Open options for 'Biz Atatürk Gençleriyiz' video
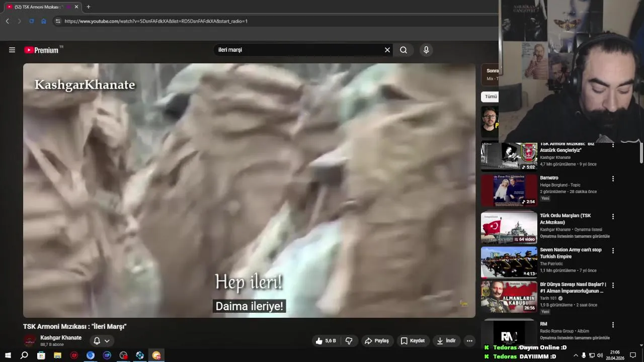Screen dimensions: 644x362 point(613,145)
